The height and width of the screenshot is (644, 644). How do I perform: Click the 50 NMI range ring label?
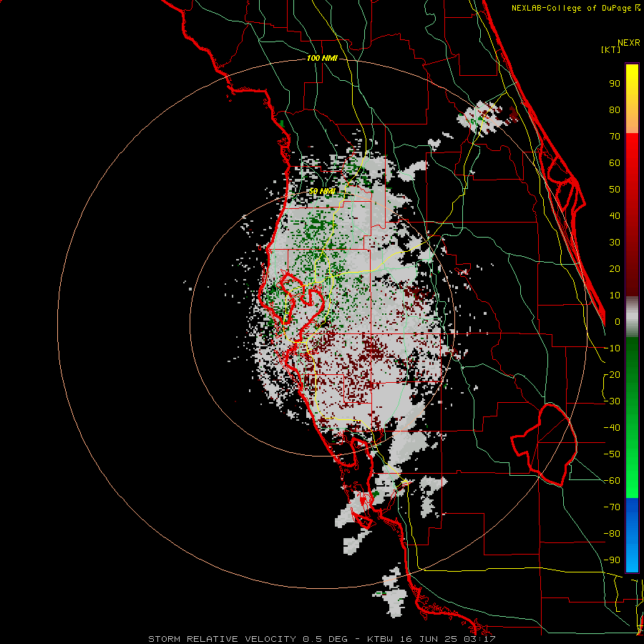(322, 191)
